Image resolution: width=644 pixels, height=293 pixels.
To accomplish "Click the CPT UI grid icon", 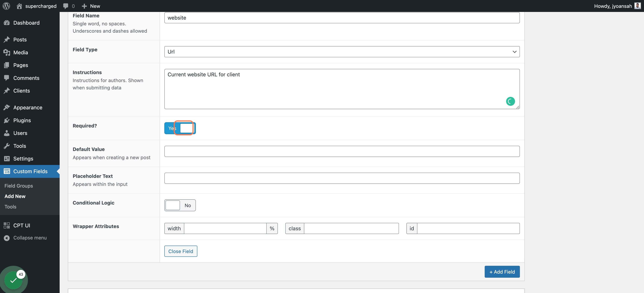I will pyautogui.click(x=7, y=225).
